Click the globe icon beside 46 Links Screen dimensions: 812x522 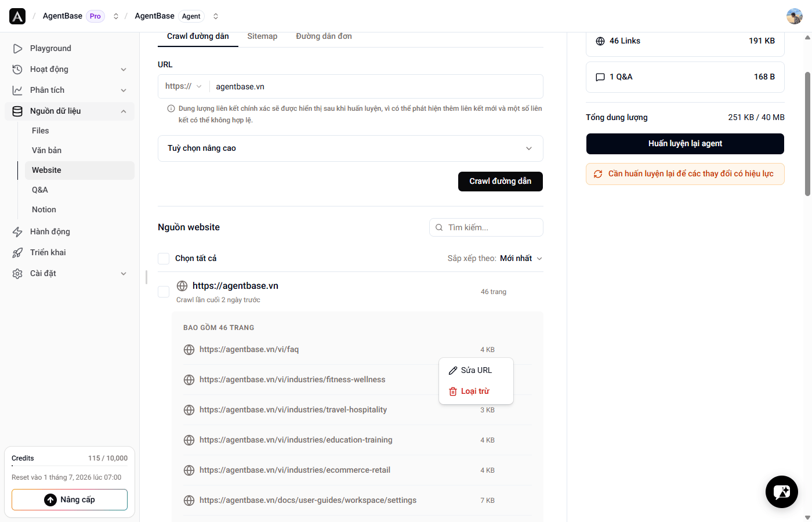[x=600, y=41]
